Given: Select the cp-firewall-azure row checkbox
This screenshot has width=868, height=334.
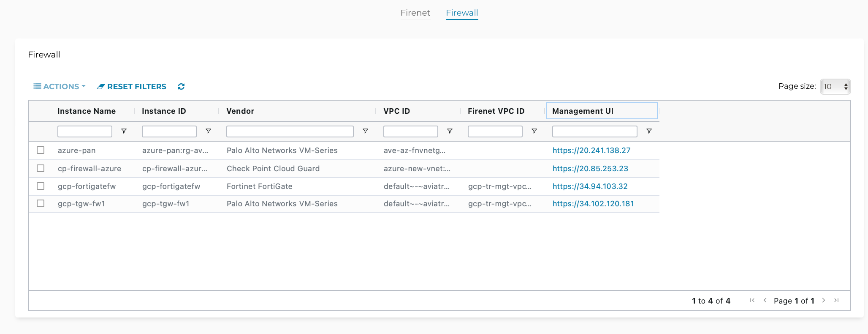Looking at the screenshot, I should tap(41, 168).
